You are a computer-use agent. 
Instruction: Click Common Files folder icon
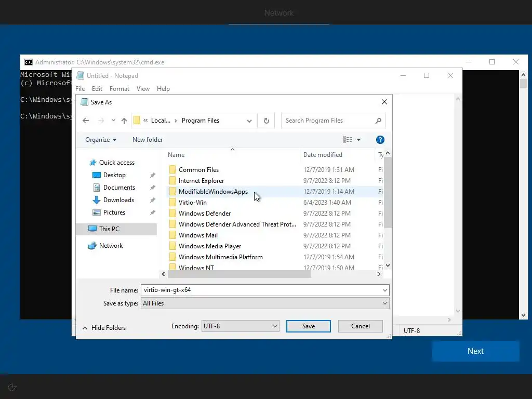coord(172,170)
